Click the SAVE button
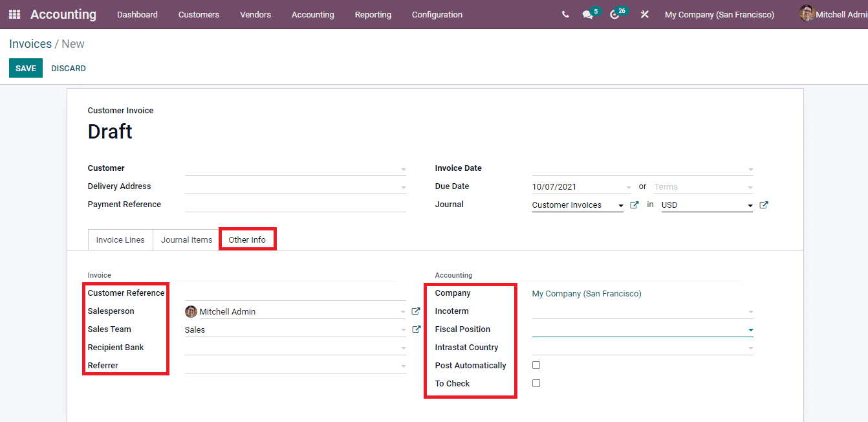The width and height of the screenshot is (868, 422). click(x=25, y=68)
